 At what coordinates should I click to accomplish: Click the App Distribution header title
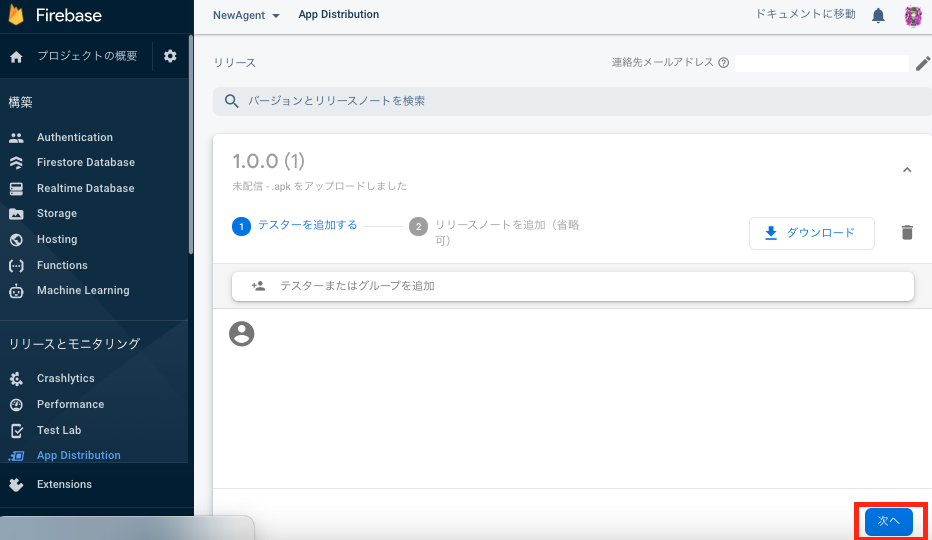339,15
